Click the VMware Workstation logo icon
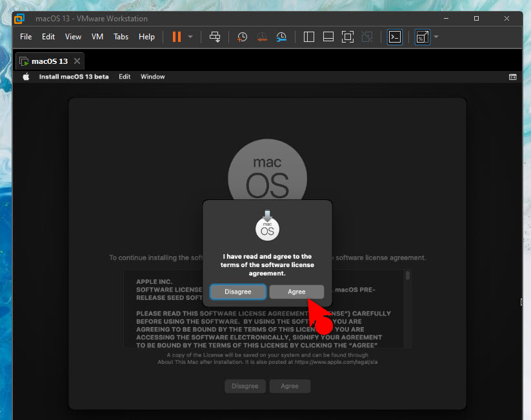Image resolution: width=531 pixels, height=420 pixels. [19, 19]
